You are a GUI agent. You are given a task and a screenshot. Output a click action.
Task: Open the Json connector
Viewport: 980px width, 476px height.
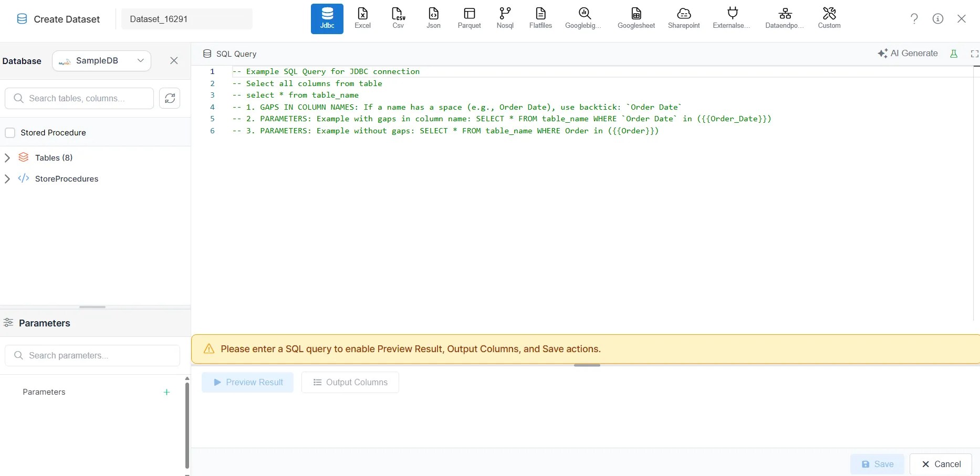433,18
